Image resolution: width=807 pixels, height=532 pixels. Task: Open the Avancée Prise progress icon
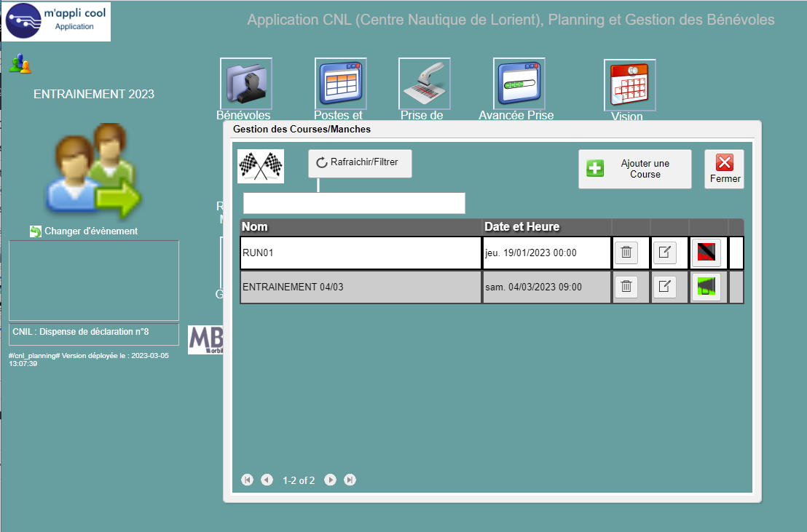tap(519, 83)
